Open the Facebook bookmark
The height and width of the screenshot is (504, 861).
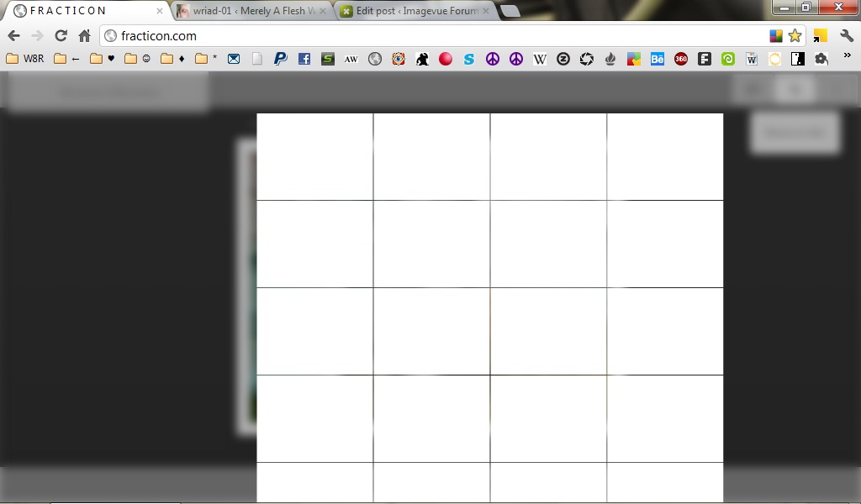tap(304, 59)
